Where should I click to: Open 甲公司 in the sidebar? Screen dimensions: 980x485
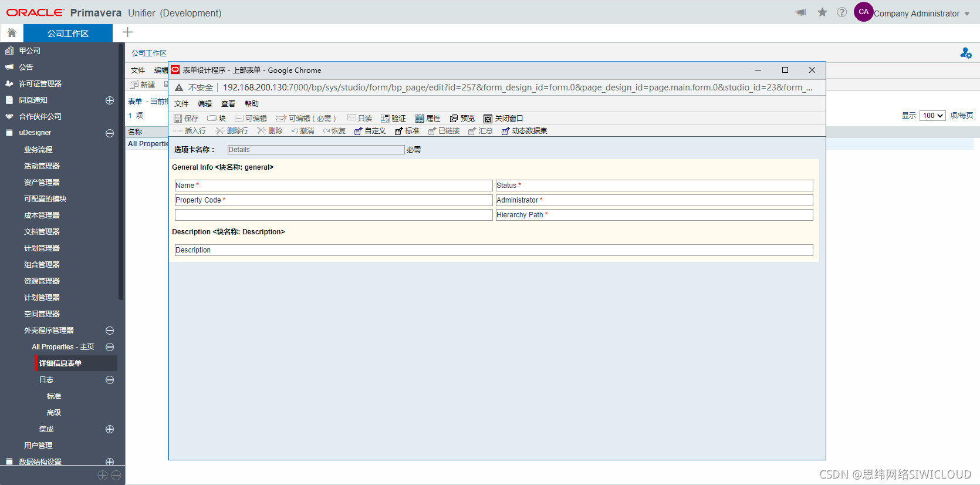tap(29, 51)
